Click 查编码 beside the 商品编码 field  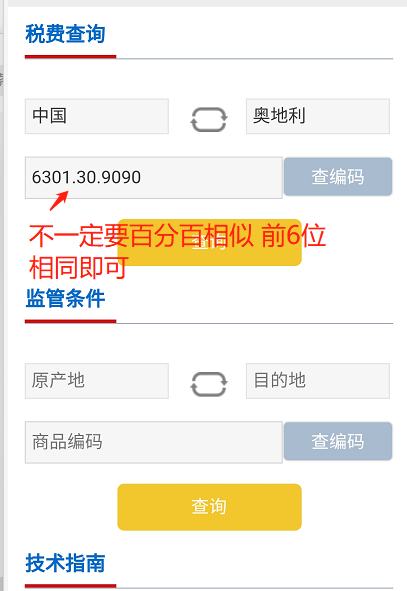click(x=338, y=441)
